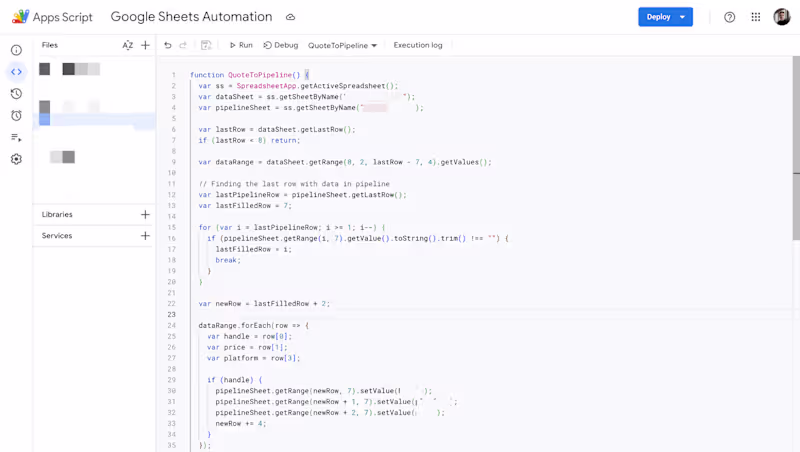The height and width of the screenshot is (452, 800).
Task: Click line number 23 in gutter
Action: (171, 315)
